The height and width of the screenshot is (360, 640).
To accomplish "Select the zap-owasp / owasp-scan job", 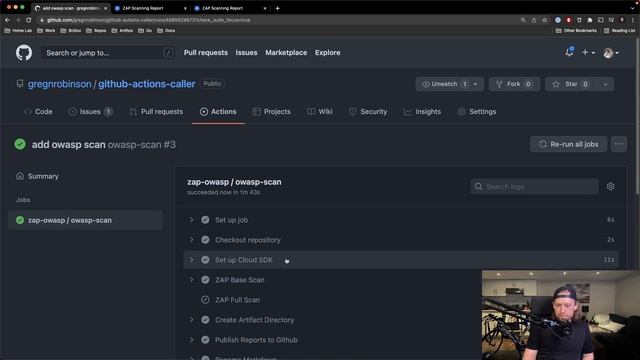I will pos(85,220).
